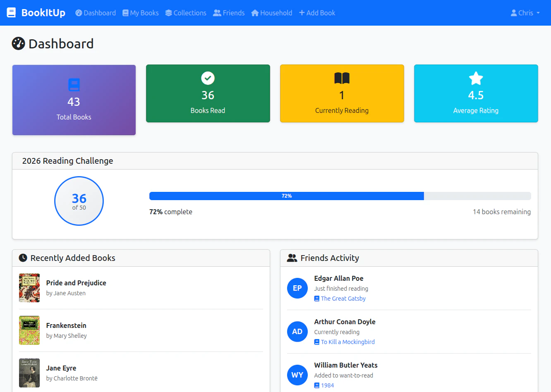Click the 72% reading challenge progress bar
Screen dimensions: 551x392
coord(340,196)
